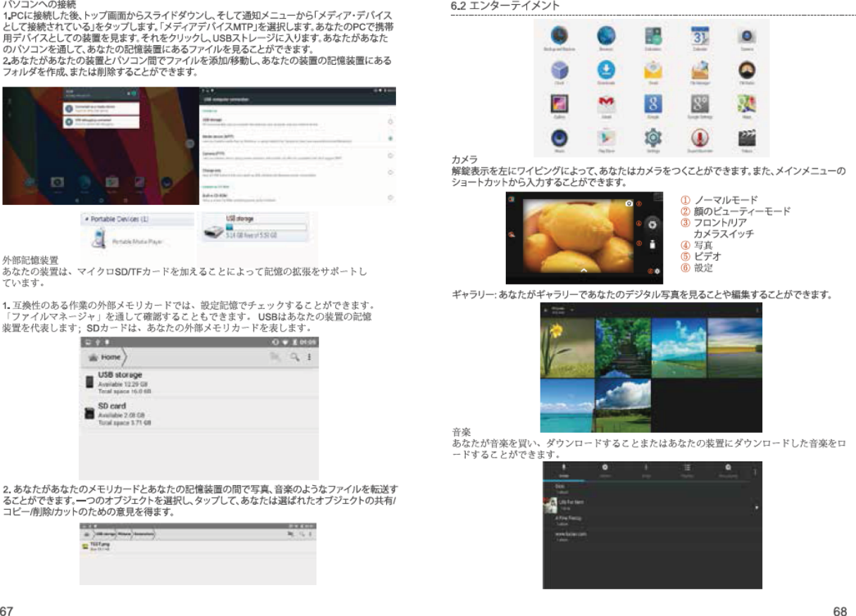
Task: Select the Charge only radio button
Action: pos(390,172)
